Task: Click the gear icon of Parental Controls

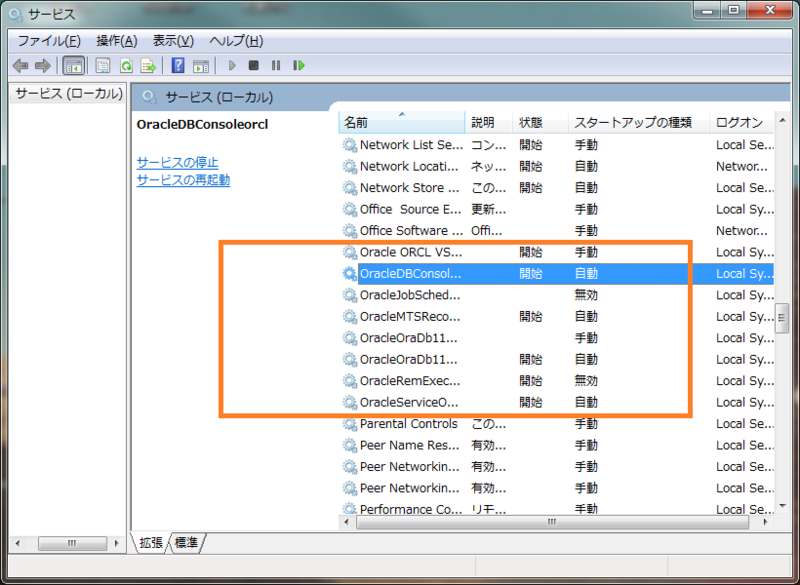Action: point(349,424)
